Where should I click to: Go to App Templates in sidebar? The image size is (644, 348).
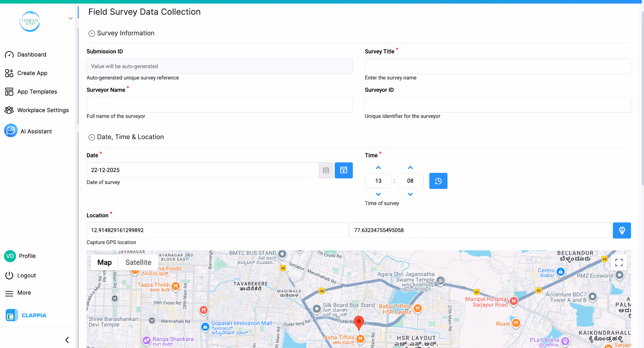[37, 92]
